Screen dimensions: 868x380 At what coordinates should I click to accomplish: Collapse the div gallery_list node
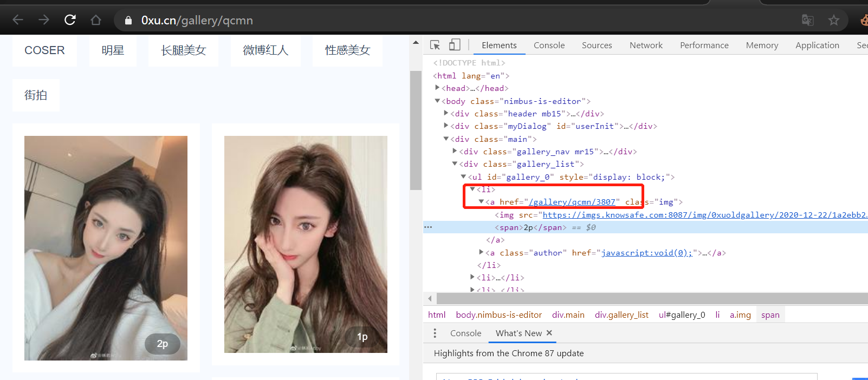[x=455, y=163]
